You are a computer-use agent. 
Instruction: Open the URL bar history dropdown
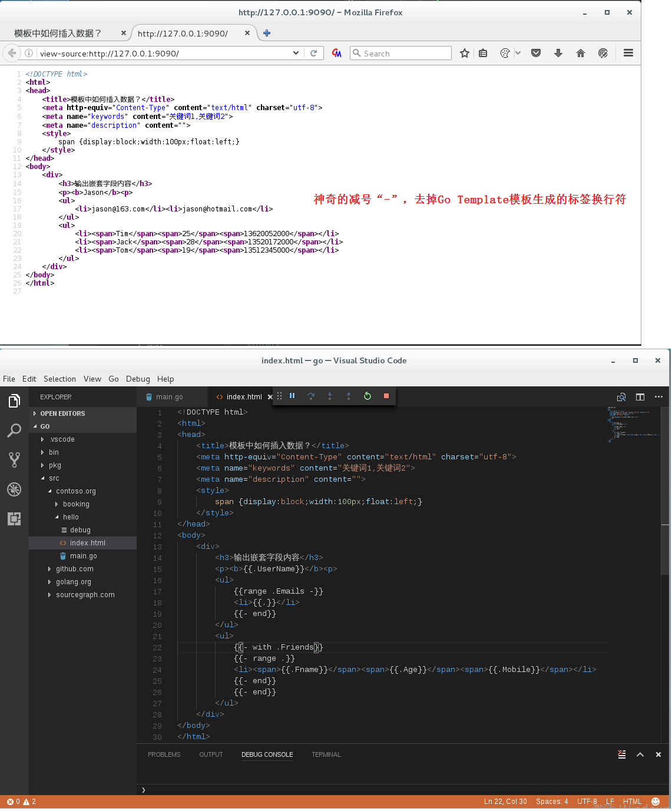296,53
